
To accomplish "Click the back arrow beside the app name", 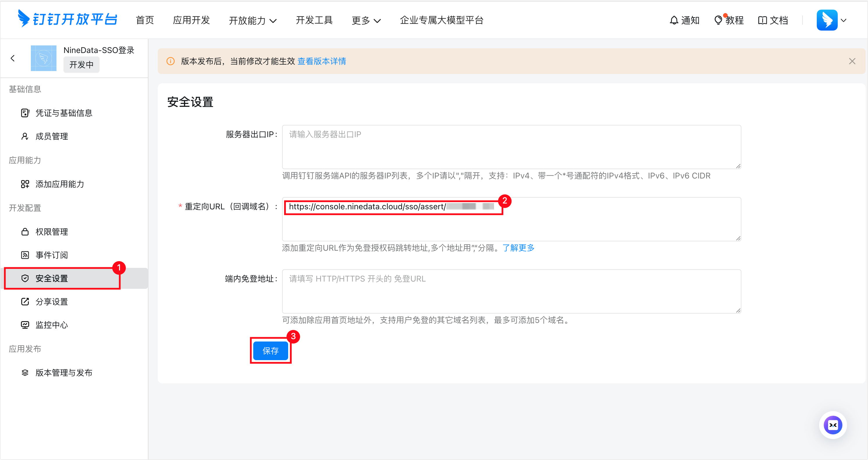I will (x=13, y=58).
